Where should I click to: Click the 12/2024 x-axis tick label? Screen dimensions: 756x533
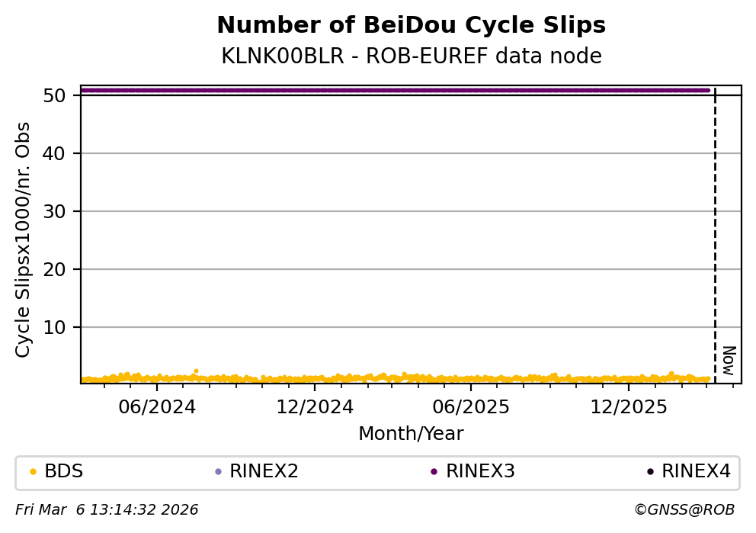click(315, 407)
